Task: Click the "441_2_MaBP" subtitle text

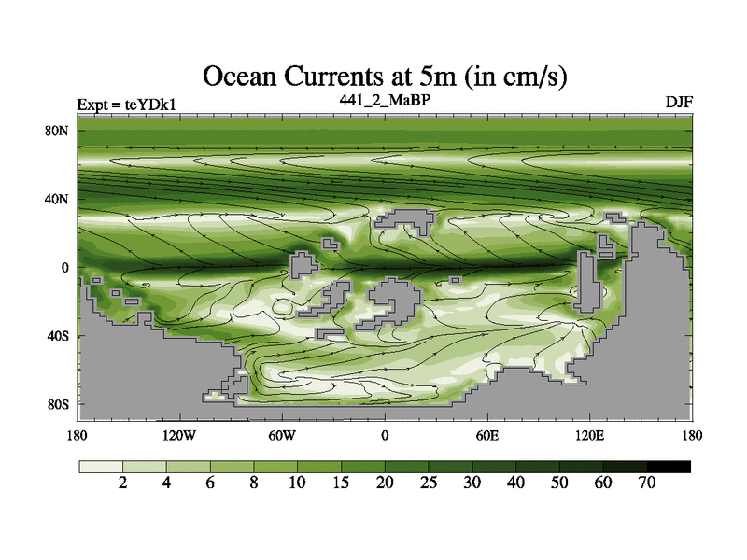Action: click(x=385, y=98)
